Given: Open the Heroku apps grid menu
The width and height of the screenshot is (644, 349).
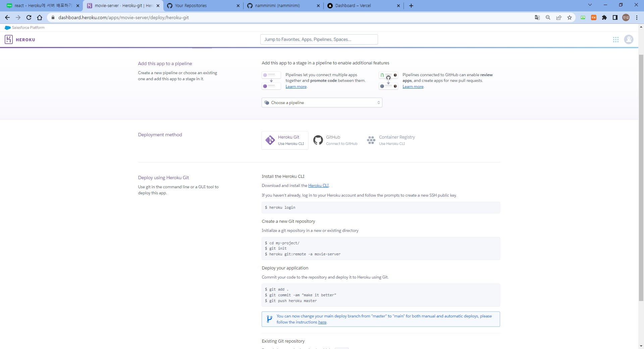Looking at the screenshot, I should pyautogui.click(x=616, y=40).
